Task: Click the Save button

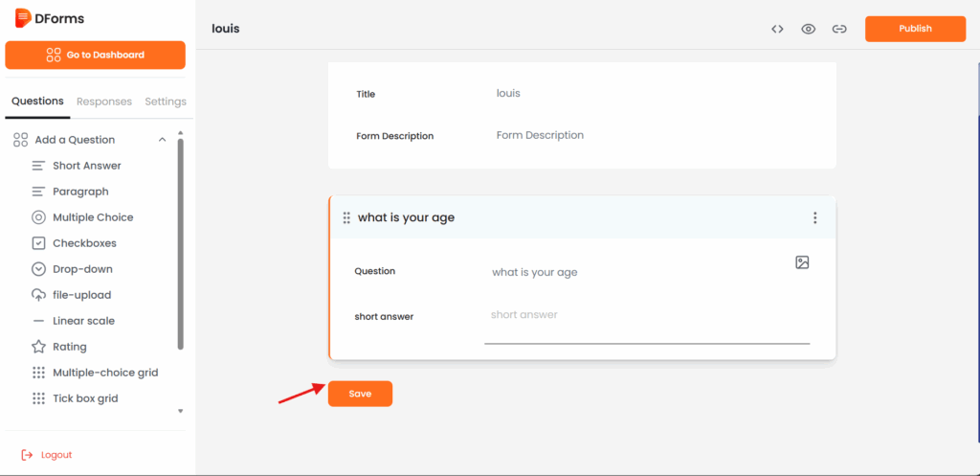Action: tap(360, 394)
